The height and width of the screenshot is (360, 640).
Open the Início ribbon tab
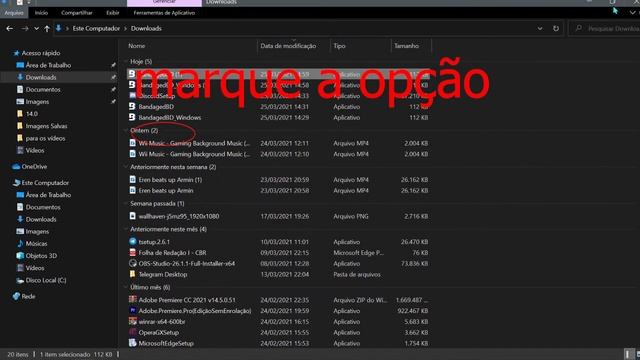coord(41,13)
